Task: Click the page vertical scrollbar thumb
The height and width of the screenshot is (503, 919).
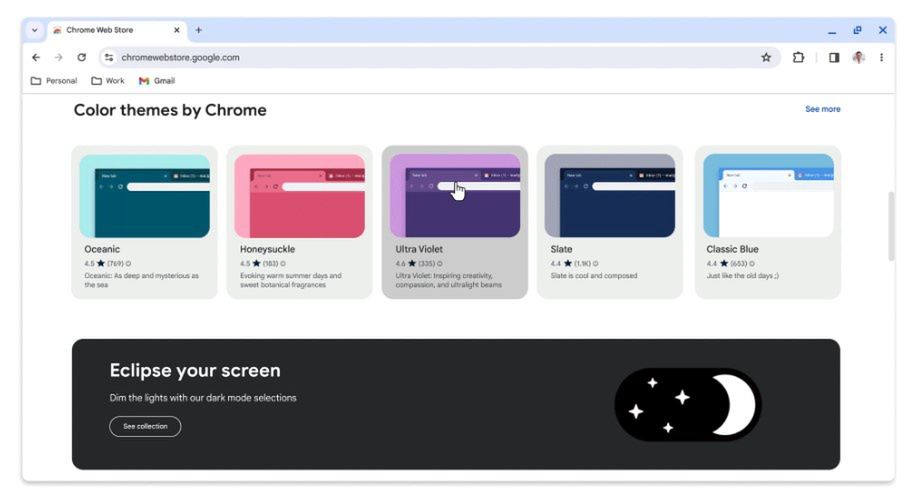Action: 891,226
